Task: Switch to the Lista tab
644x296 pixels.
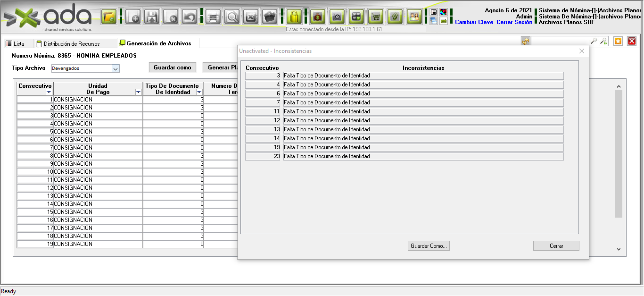Action: tap(15, 44)
